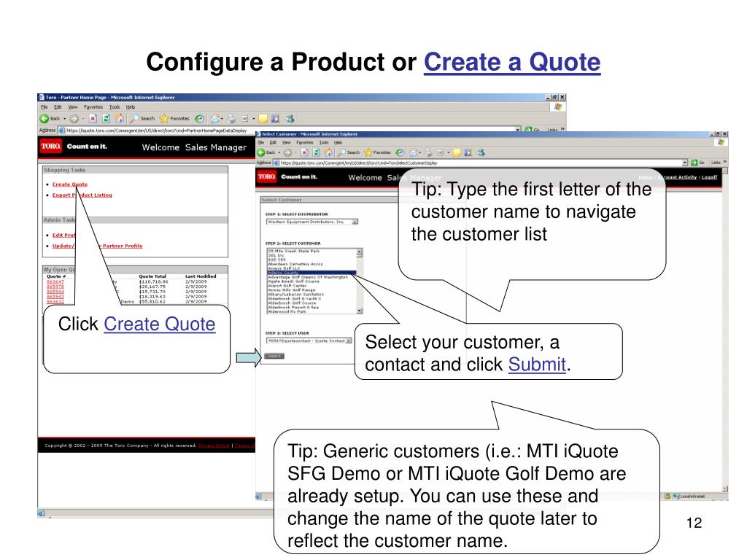Image resolution: width=747 pixels, height=560 pixels.
Task: Select 'Advantage Golf Greens Of Washington' customer
Action: coord(308,277)
